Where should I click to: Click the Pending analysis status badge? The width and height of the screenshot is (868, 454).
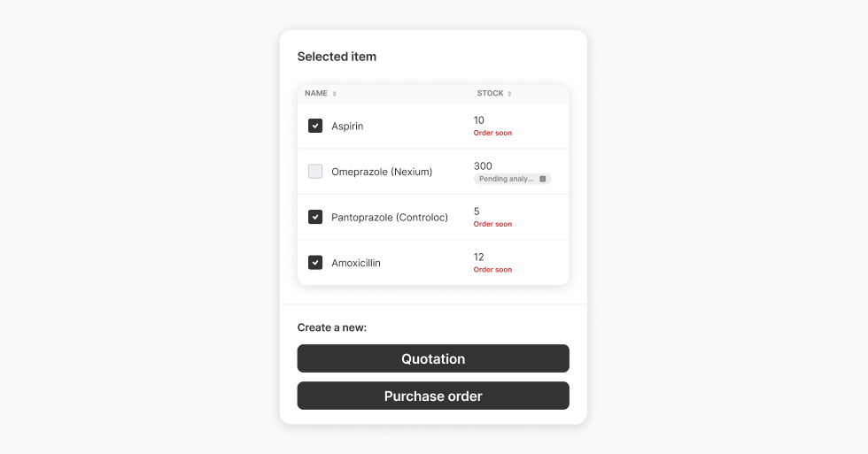click(508, 179)
